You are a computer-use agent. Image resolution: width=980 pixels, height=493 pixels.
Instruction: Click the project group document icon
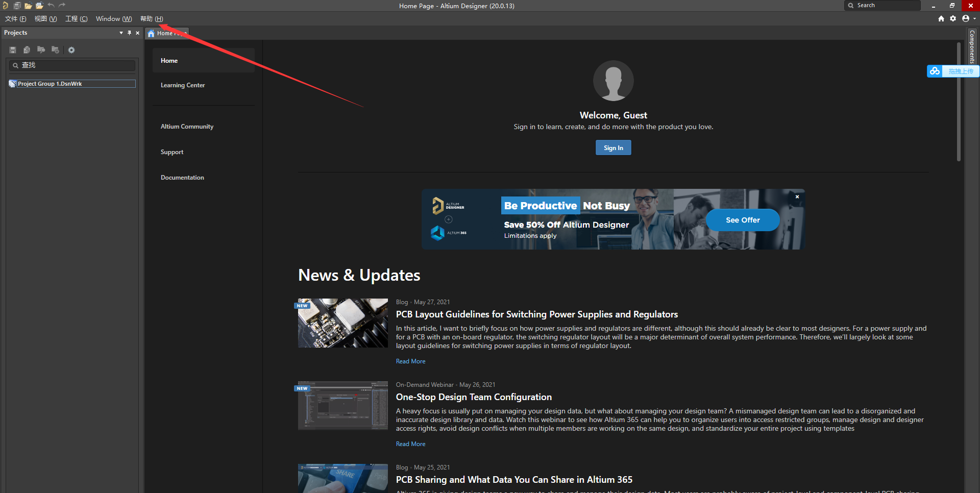(13, 84)
